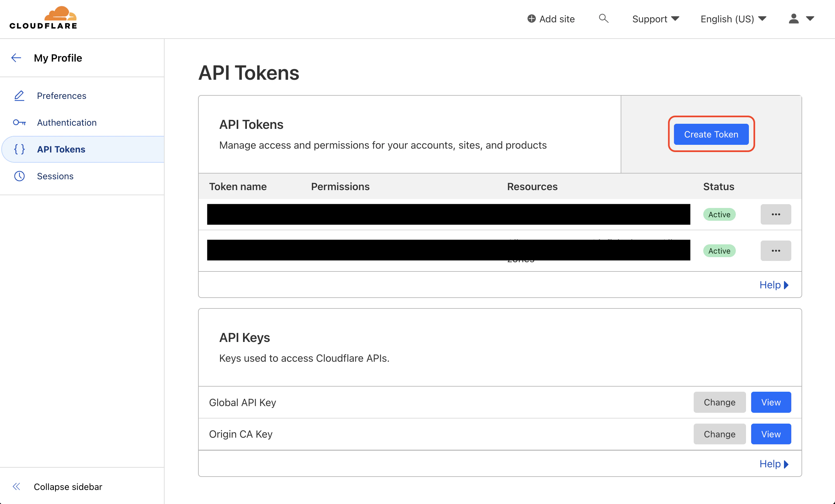
Task: Click the Status column header
Action: click(x=718, y=186)
